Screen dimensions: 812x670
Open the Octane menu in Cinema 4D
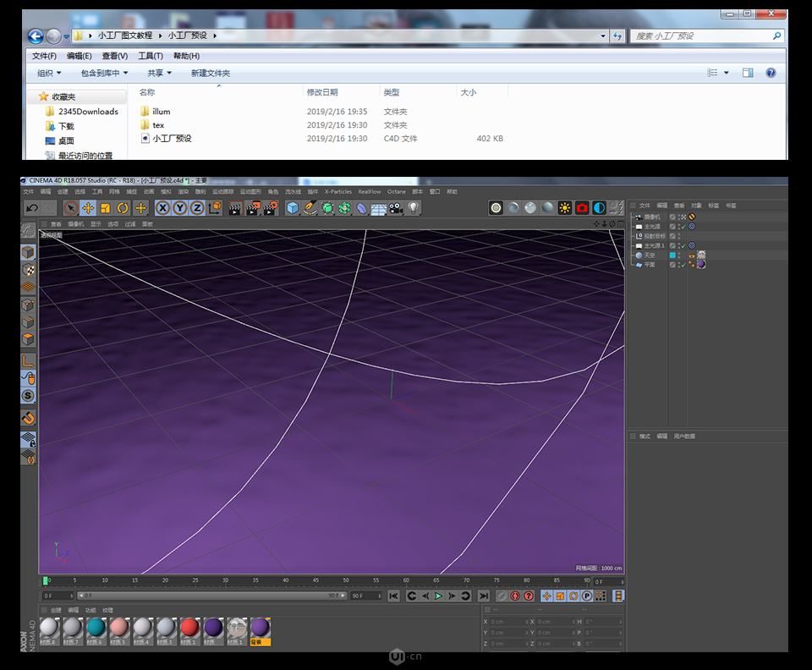point(396,192)
